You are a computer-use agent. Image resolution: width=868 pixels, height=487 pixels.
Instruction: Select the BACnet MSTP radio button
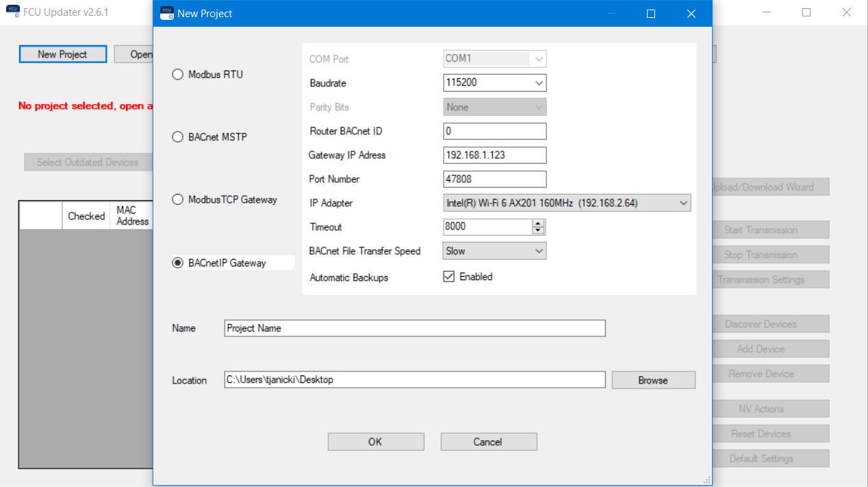[x=177, y=137]
